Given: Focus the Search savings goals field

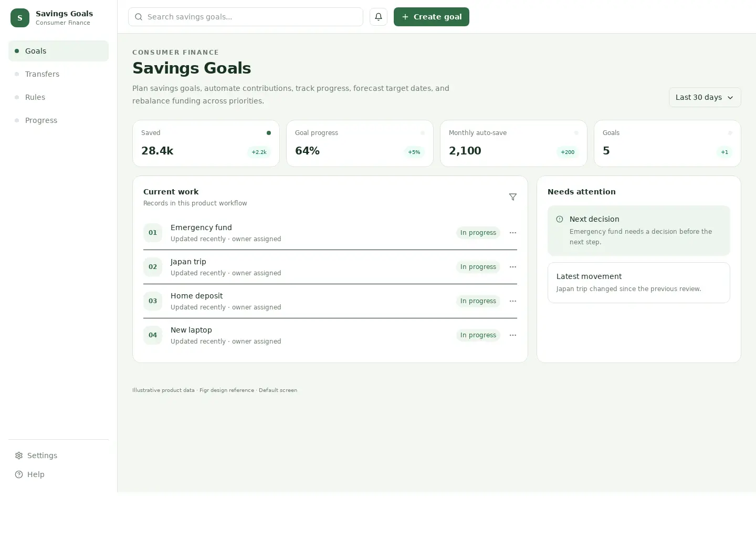Looking at the screenshot, I should pyautogui.click(x=246, y=17).
